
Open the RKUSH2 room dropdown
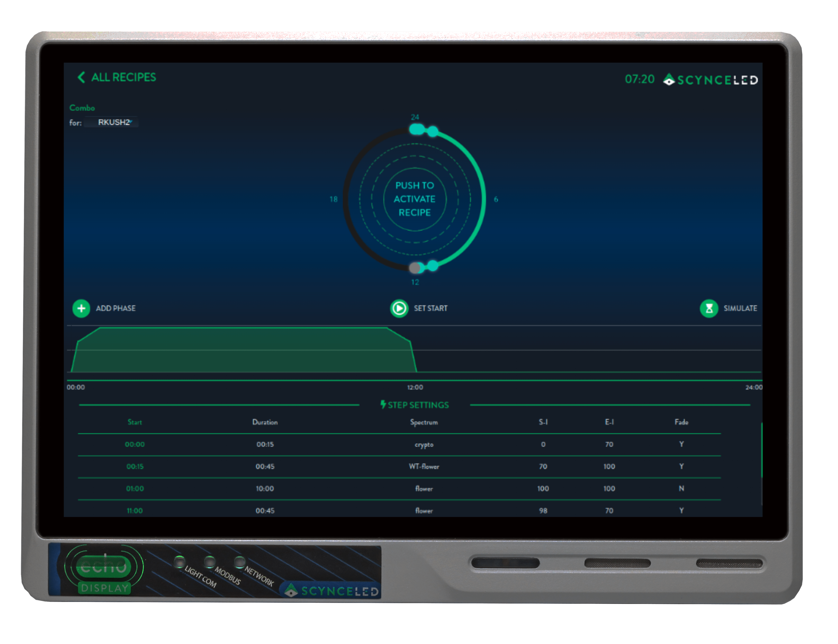pos(112,122)
